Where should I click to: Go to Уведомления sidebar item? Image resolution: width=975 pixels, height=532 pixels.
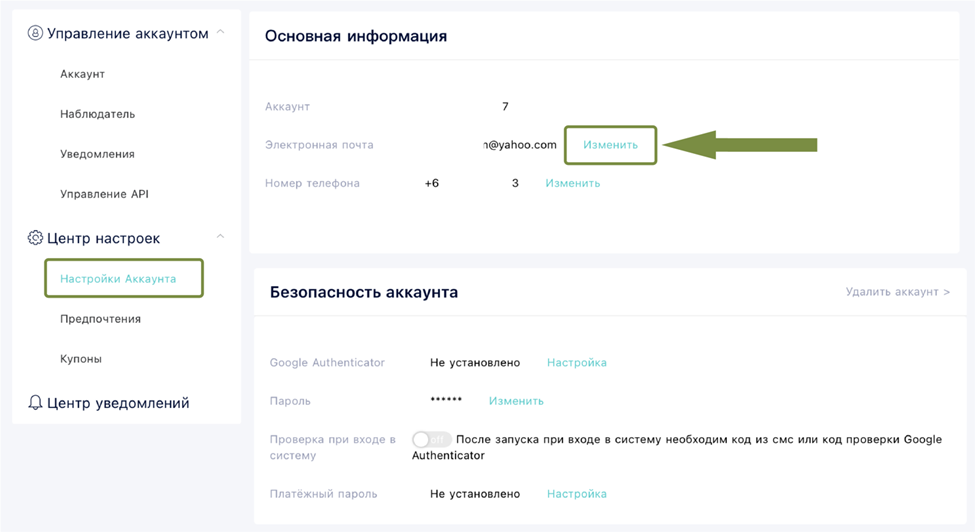(x=97, y=154)
